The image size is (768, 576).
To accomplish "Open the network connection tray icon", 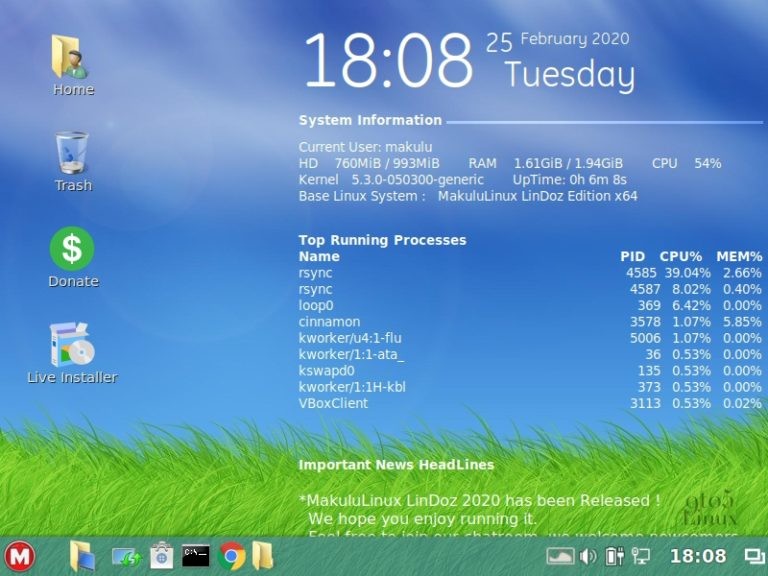I will click(x=640, y=556).
